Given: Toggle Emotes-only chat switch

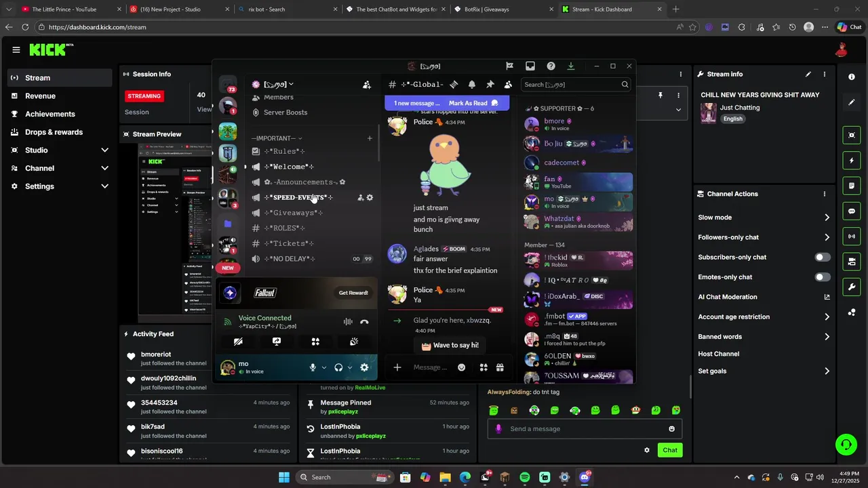Looking at the screenshot, I should pos(822,277).
